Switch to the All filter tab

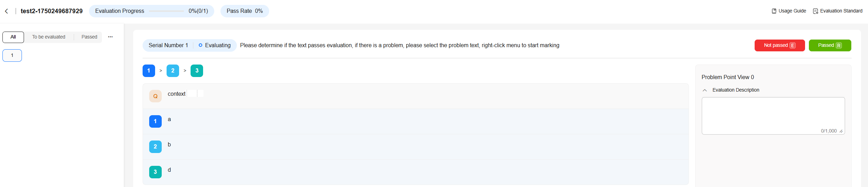click(x=13, y=37)
